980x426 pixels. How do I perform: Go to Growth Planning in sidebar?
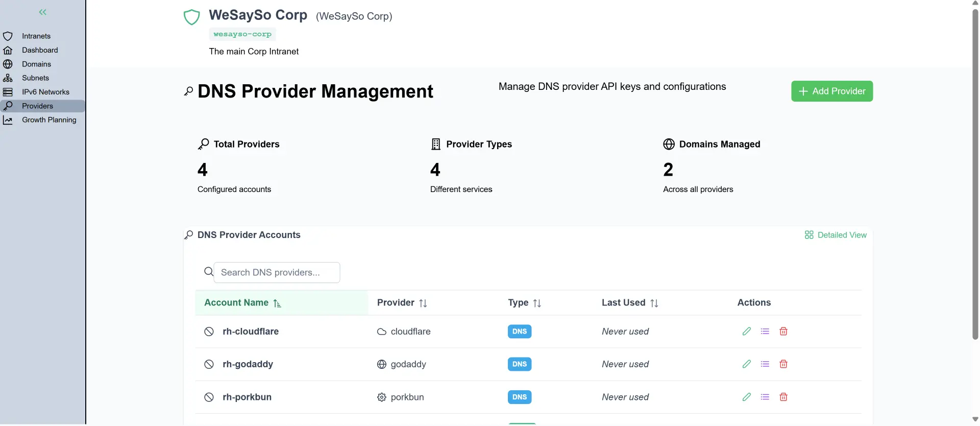49,120
